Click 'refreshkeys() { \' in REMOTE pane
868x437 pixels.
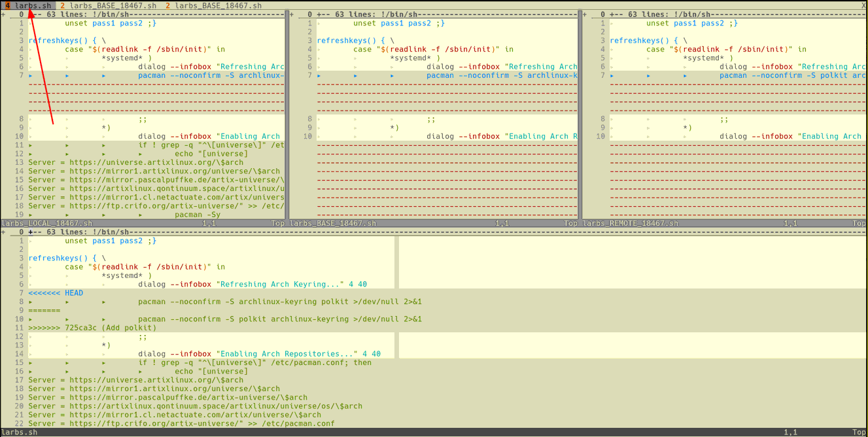point(648,41)
